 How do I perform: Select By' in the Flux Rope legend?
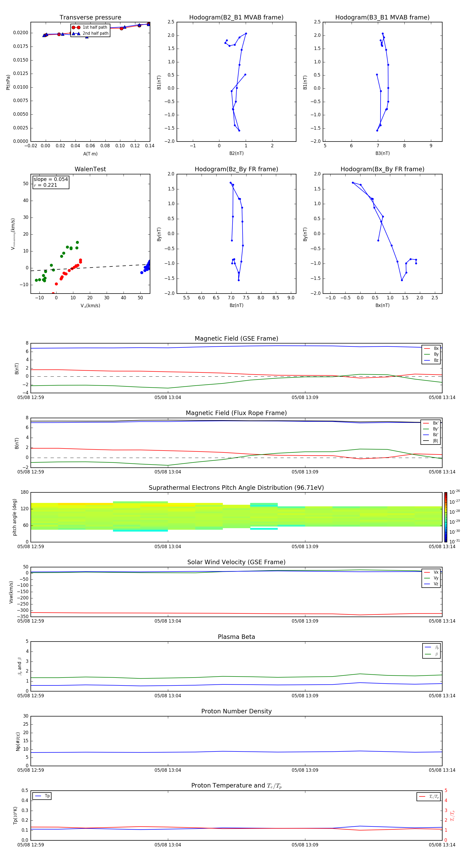coord(431,429)
